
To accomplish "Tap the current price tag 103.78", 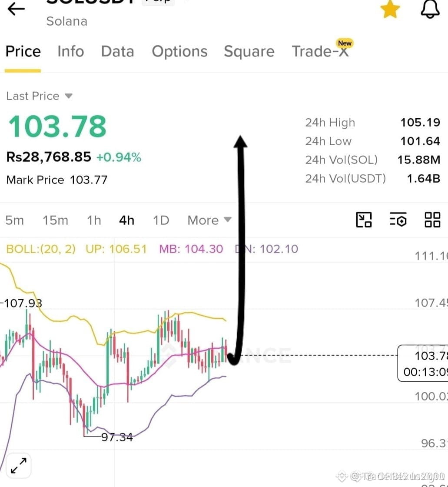I will click(x=422, y=363).
